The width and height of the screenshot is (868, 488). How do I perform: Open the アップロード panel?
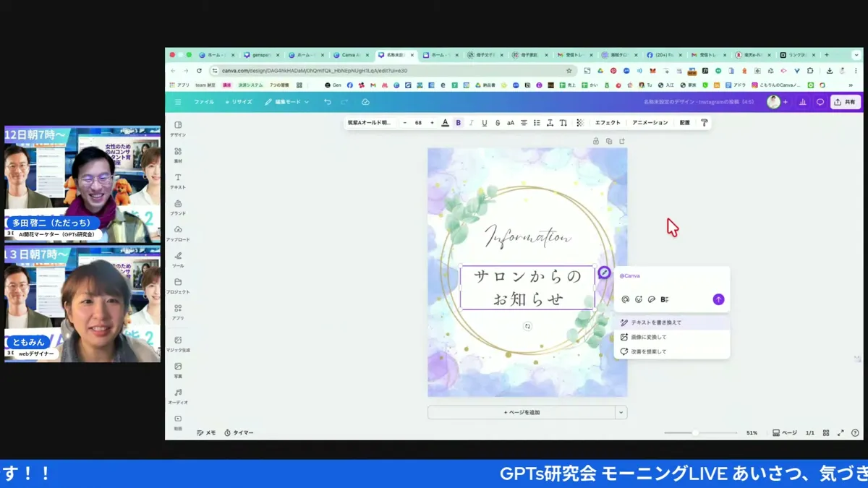pyautogui.click(x=178, y=233)
